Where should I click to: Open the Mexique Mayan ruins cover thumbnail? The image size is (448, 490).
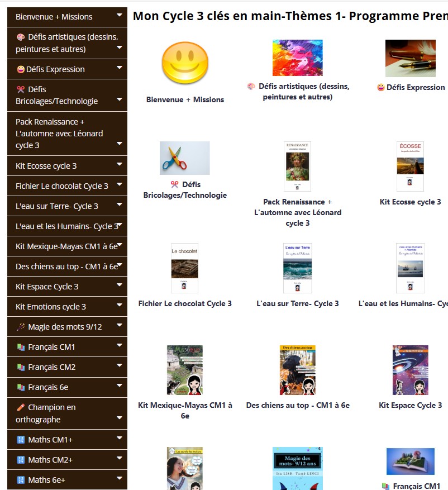click(x=185, y=370)
